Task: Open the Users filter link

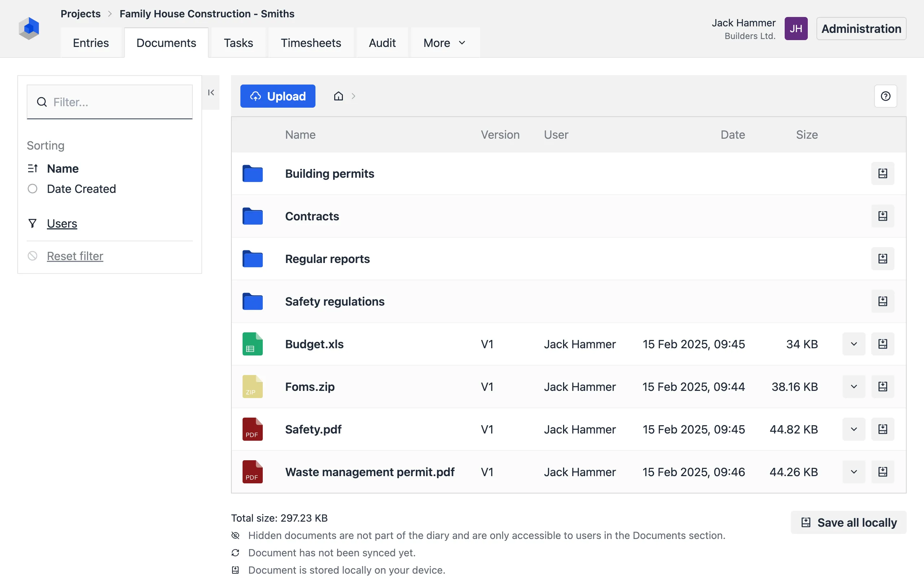Action: pos(62,223)
